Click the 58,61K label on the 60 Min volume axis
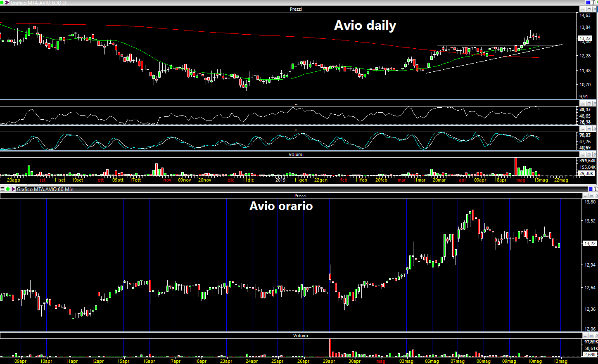Viewport: 598px width, 364px height. [x=591, y=348]
